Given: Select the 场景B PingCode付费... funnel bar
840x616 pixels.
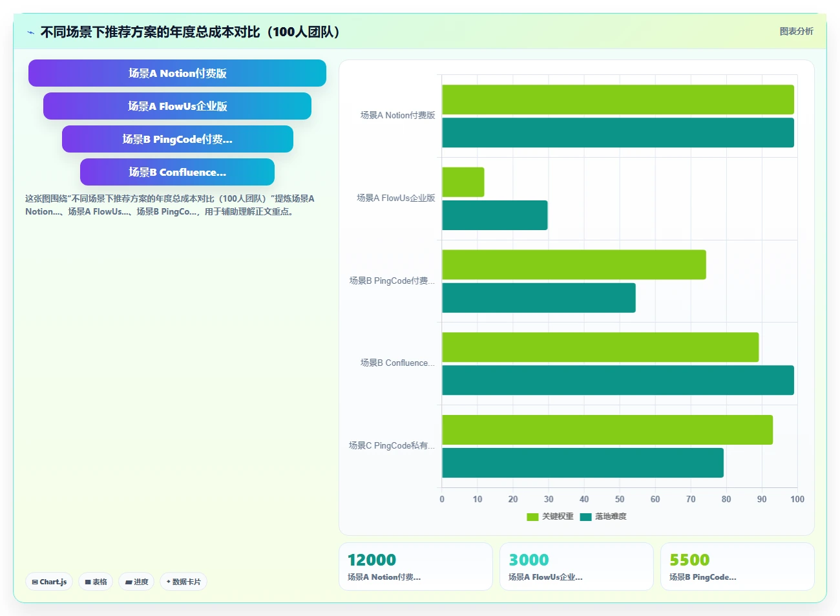Looking at the screenshot, I should coord(177,139).
